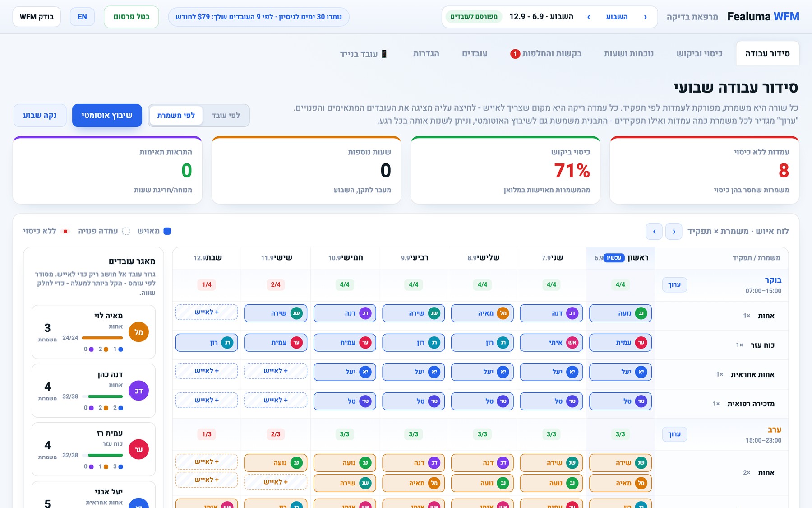812x508 pixels.
Task: Click דנה כהן avatar in employee pool
Action: click(x=138, y=391)
